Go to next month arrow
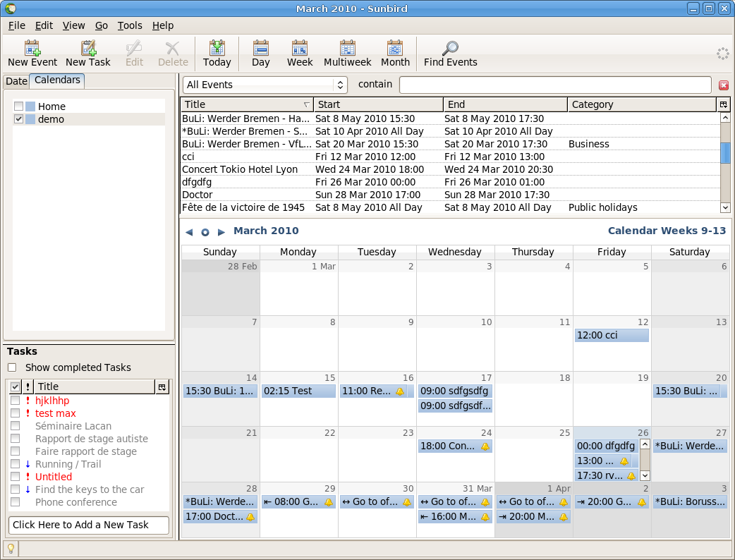Viewport: 735px width, 560px height. pos(221,232)
